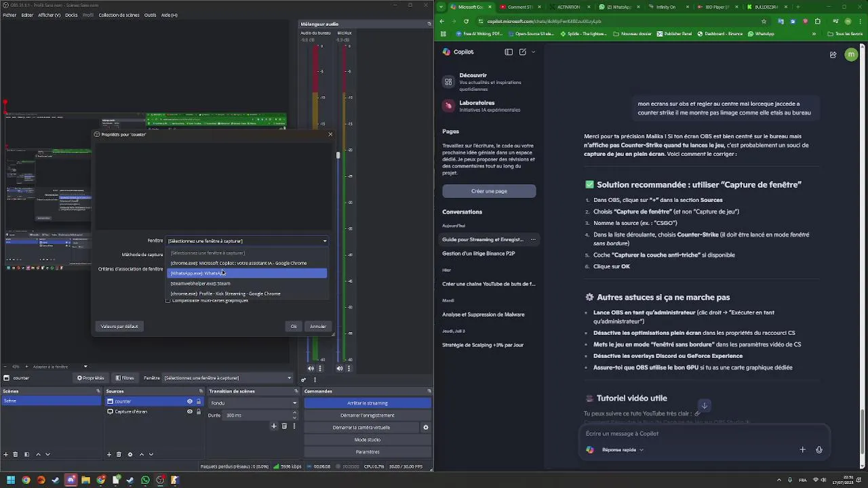Click plus icon in Copilot message box
The image size is (868, 488).
pos(802,449)
